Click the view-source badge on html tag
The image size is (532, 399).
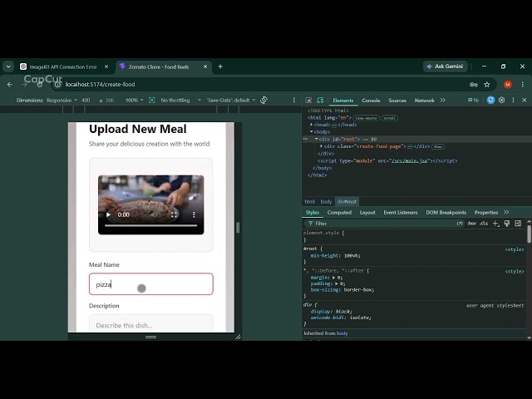[x=366, y=118]
